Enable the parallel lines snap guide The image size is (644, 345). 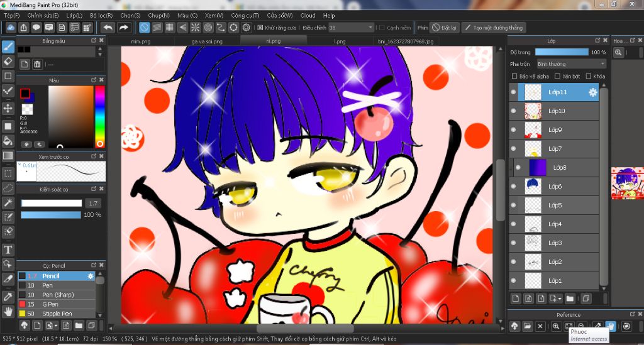click(x=157, y=28)
